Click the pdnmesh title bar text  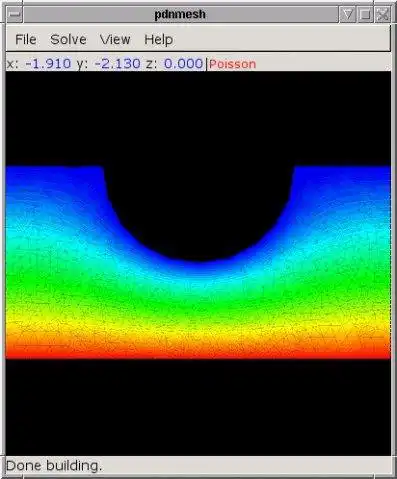pyautogui.click(x=180, y=14)
